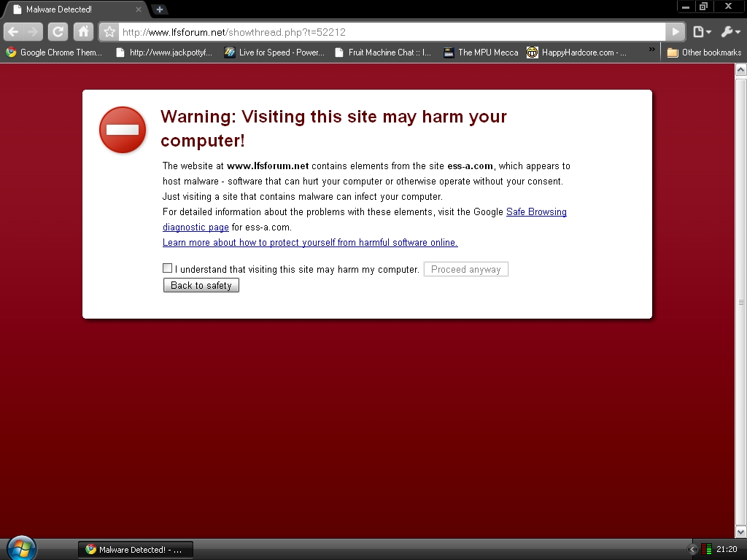
Task: Expand hidden system tray icons arrow
Action: click(x=692, y=550)
